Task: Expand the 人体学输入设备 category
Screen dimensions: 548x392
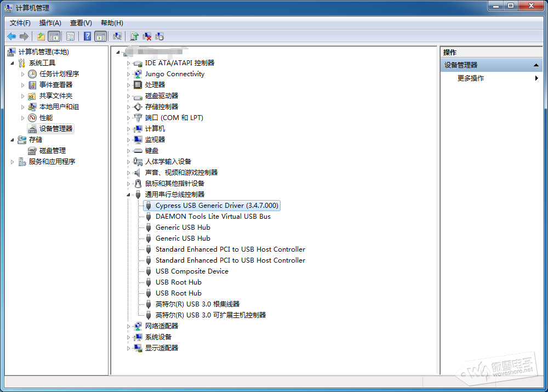Action: (128, 162)
